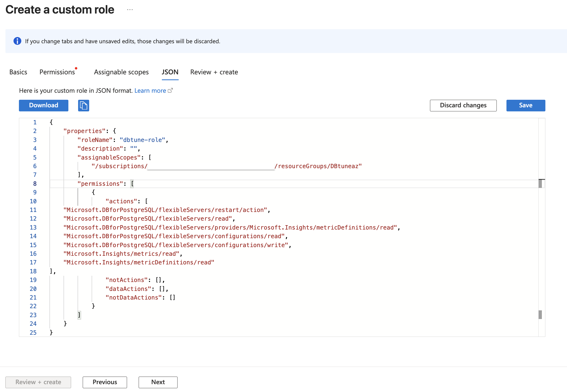This screenshot has height=392, width=567.
Task: Click the Previous button
Action: 105,382
